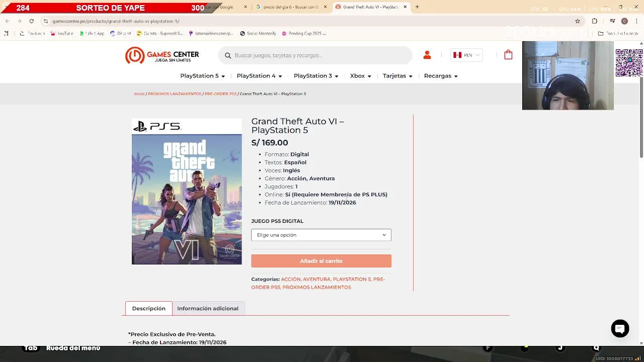The image size is (644, 362).
Task: Click the Games Center logo
Action: click(162, 55)
